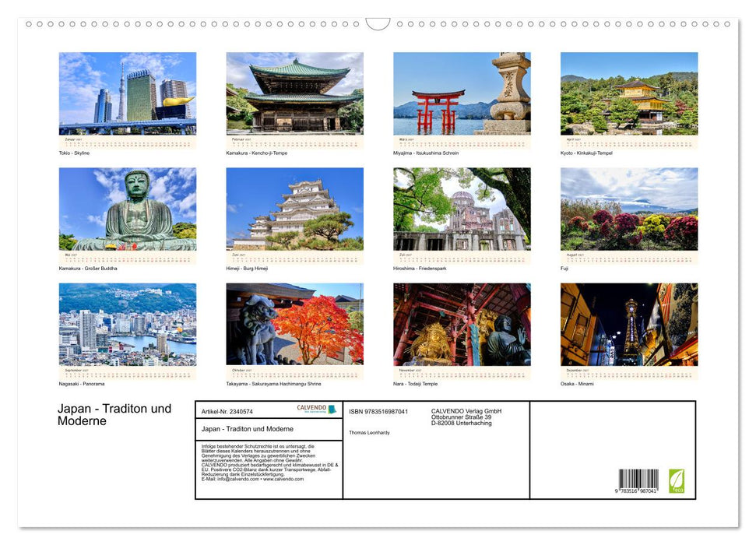Select the Takayama shrine autumn photo
Image resolution: width=756 pixels, height=545 pixels.
[294, 325]
